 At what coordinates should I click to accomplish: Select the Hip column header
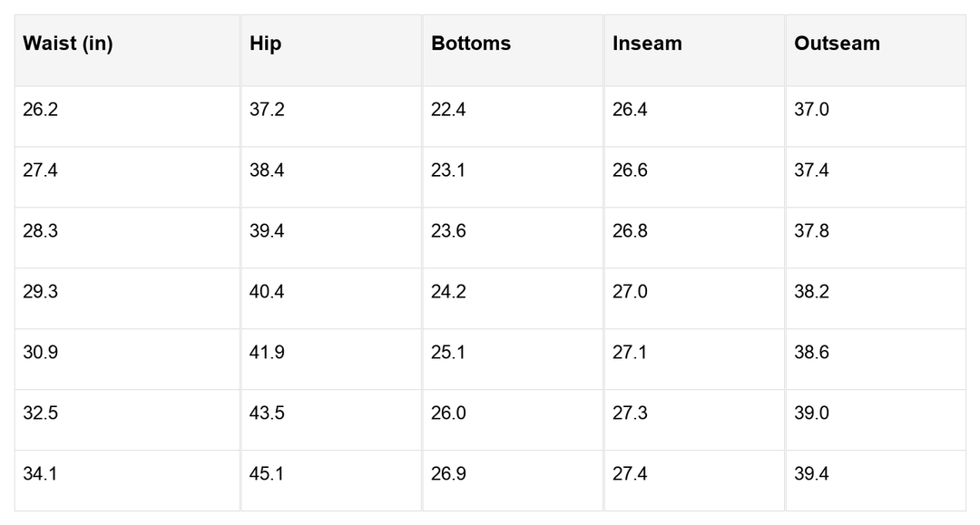(x=265, y=44)
